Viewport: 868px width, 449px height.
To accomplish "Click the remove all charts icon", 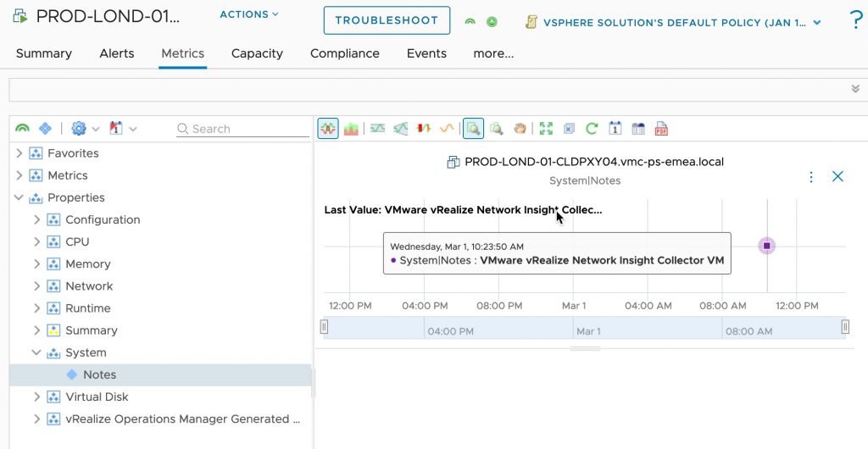I will 569,129.
